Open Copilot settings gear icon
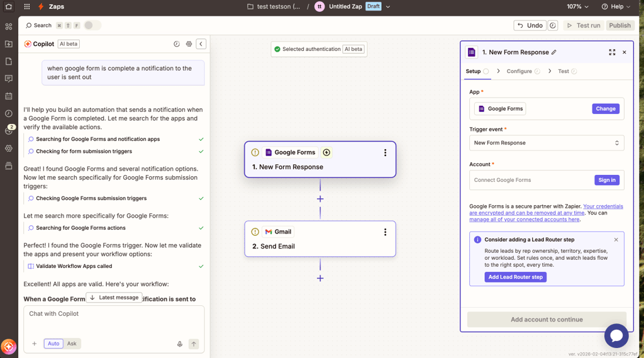This screenshot has height=358, width=644. tap(189, 44)
